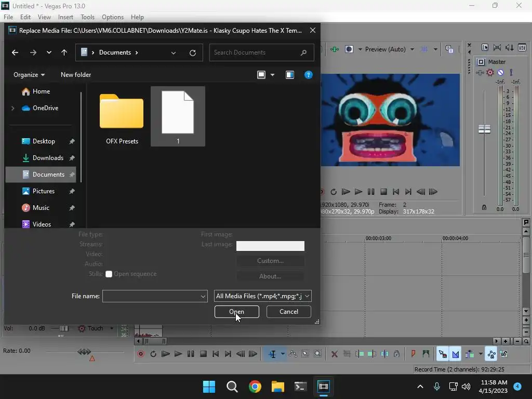
Task: Open the Edit menu
Action: coord(25,17)
